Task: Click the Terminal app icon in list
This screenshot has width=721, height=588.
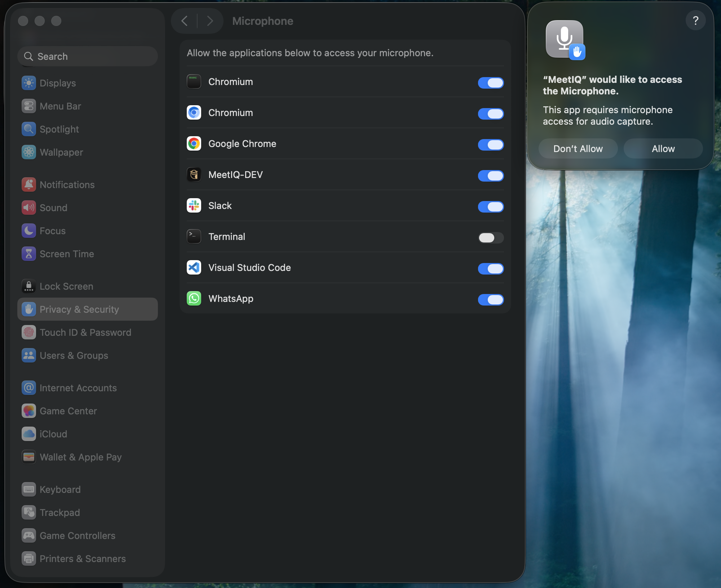Action: pos(194,237)
